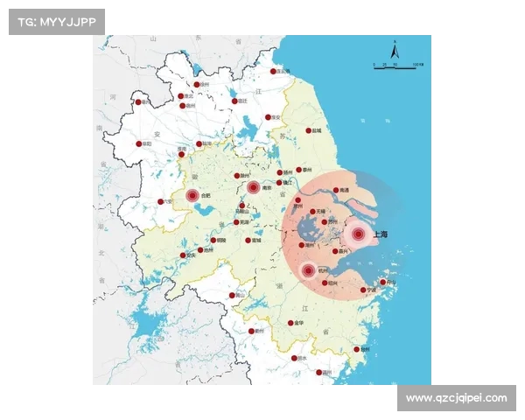Select the Huaibei (淮北) city dot
Image resolution: width=525 pixels, height=420 pixels.
click(181, 96)
